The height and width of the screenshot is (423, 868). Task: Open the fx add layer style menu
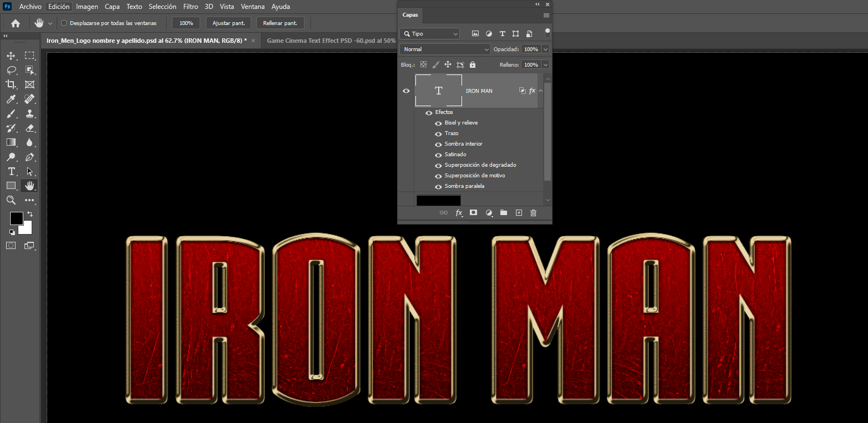click(x=459, y=213)
